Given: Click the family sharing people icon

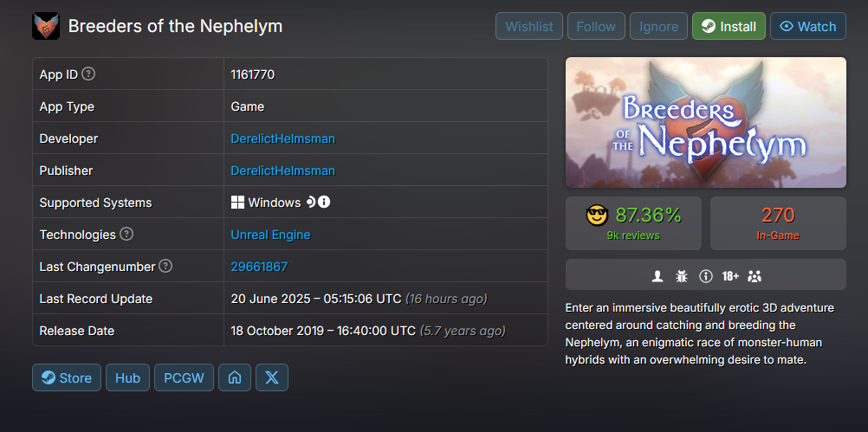Looking at the screenshot, I should click(x=755, y=276).
